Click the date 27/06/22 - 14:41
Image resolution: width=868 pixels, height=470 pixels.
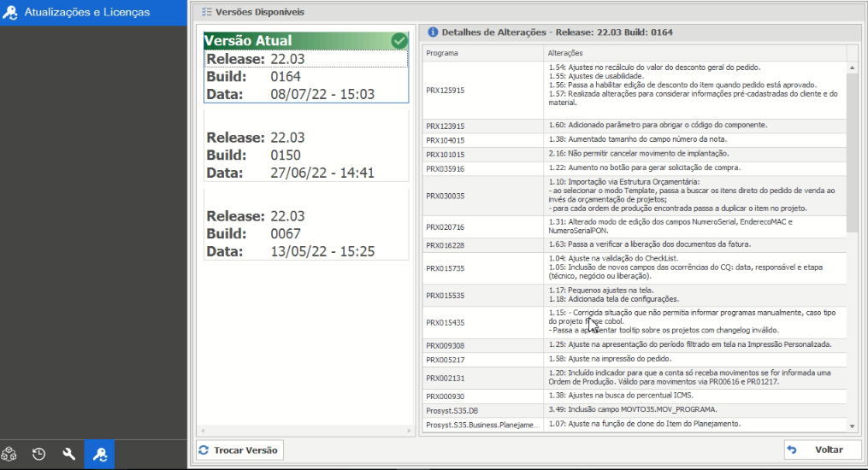(x=322, y=173)
